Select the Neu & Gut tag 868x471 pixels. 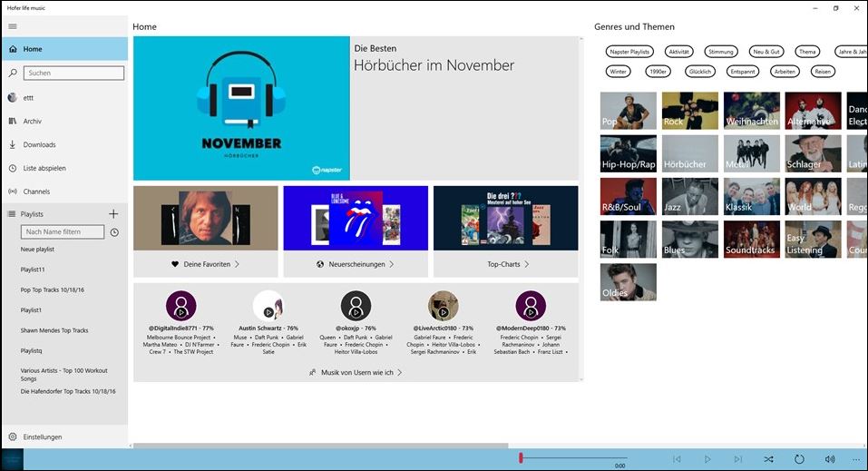coord(766,52)
